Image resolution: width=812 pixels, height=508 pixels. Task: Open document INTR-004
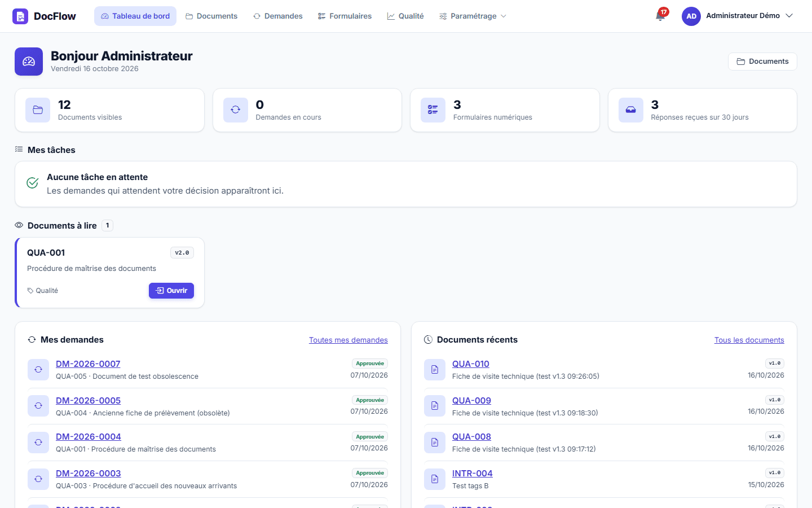pos(473,474)
